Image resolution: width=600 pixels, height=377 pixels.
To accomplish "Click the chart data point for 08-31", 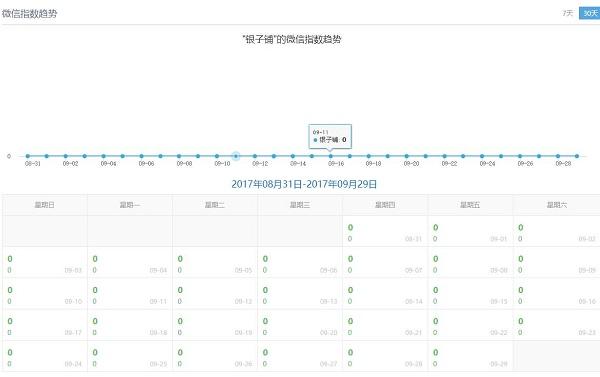I will [28, 156].
